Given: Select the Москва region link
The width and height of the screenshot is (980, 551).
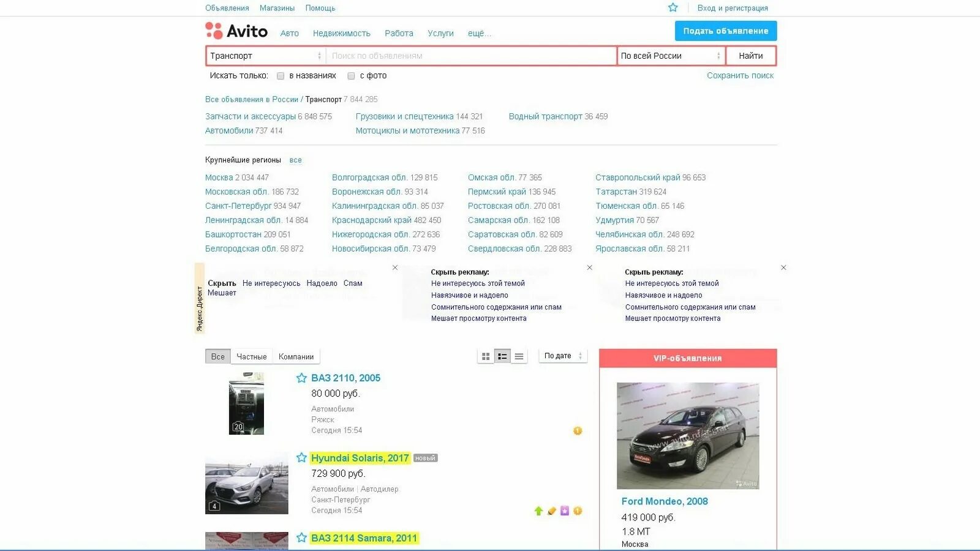Looking at the screenshot, I should click(x=219, y=178).
